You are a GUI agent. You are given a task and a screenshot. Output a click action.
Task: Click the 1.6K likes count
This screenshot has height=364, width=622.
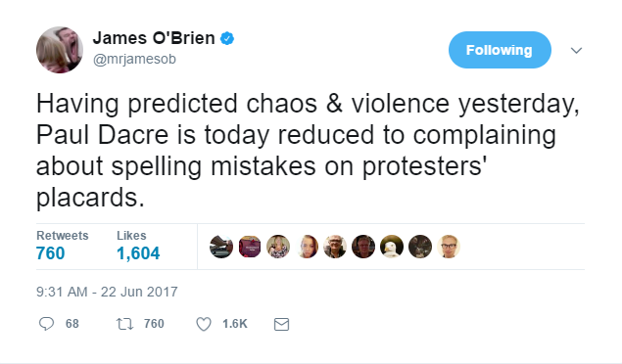235,324
